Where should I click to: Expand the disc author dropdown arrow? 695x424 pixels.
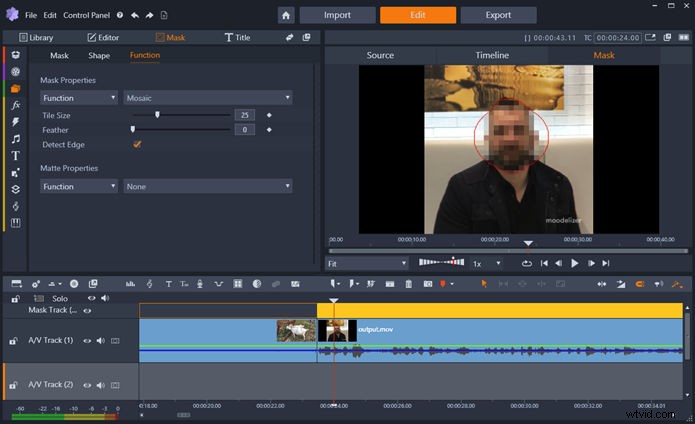pos(59,284)
